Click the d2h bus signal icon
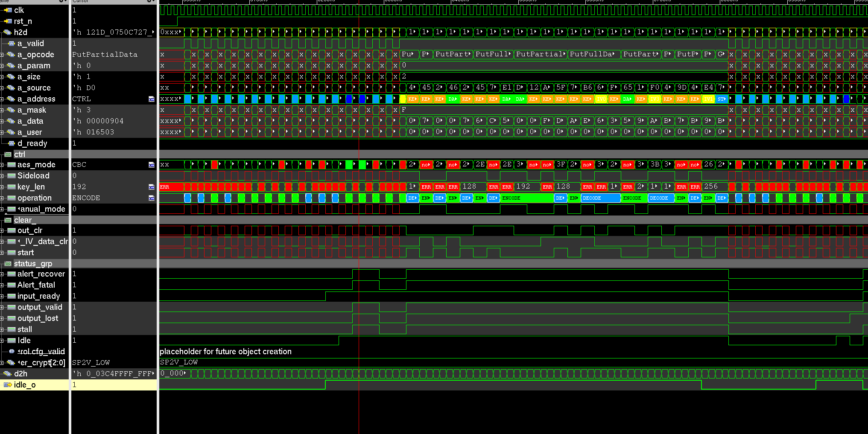 coord(8,373)
